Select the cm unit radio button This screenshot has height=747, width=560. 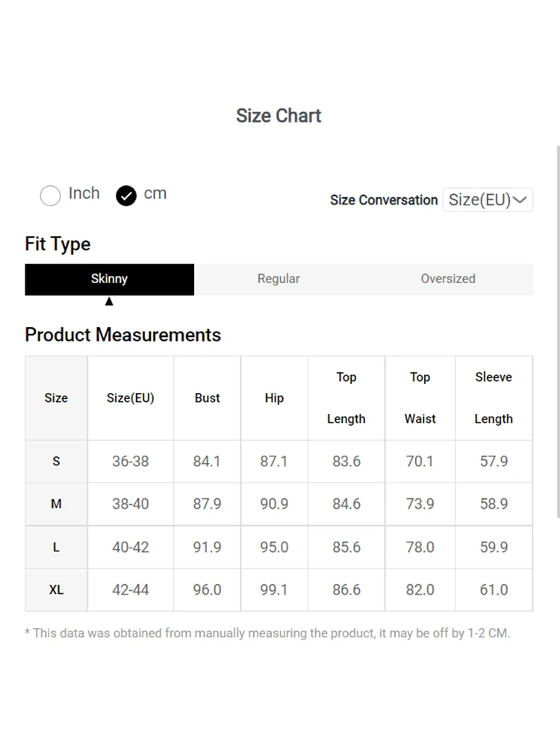click(126, 196)
